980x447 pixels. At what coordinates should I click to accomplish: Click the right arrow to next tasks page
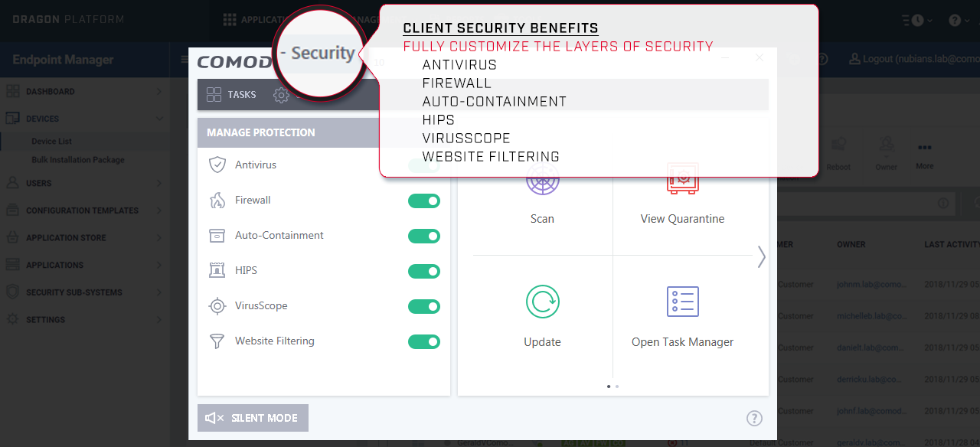pos(761,257)
